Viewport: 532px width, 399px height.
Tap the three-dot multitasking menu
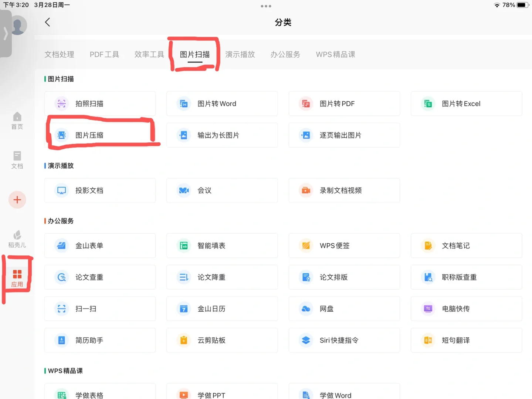(266, 6)
